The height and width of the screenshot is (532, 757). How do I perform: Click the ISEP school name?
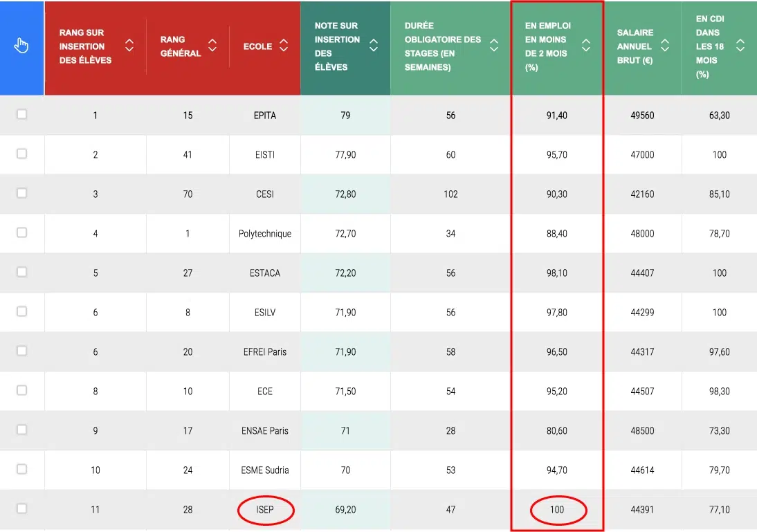tap(265, 509)
